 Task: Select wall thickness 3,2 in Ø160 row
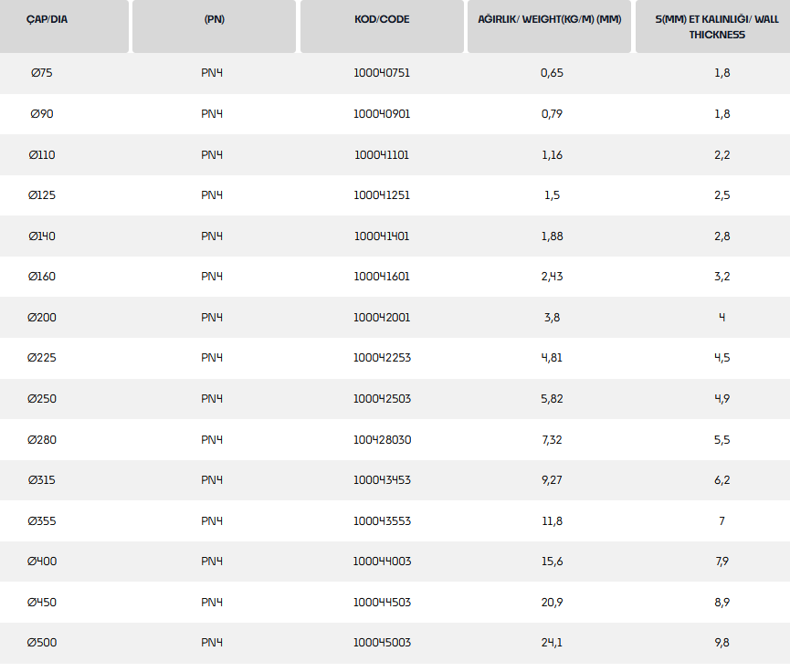click(x=722, y=277)
